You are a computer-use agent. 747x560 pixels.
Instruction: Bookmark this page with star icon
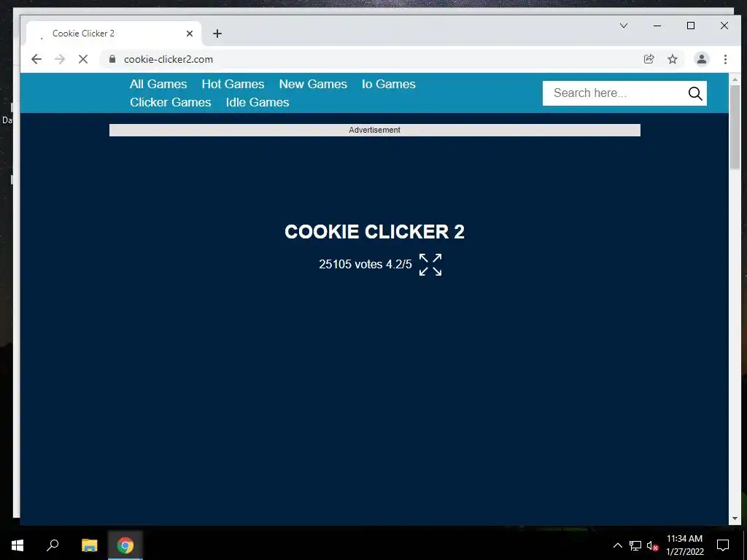click(x=672, y=59)
